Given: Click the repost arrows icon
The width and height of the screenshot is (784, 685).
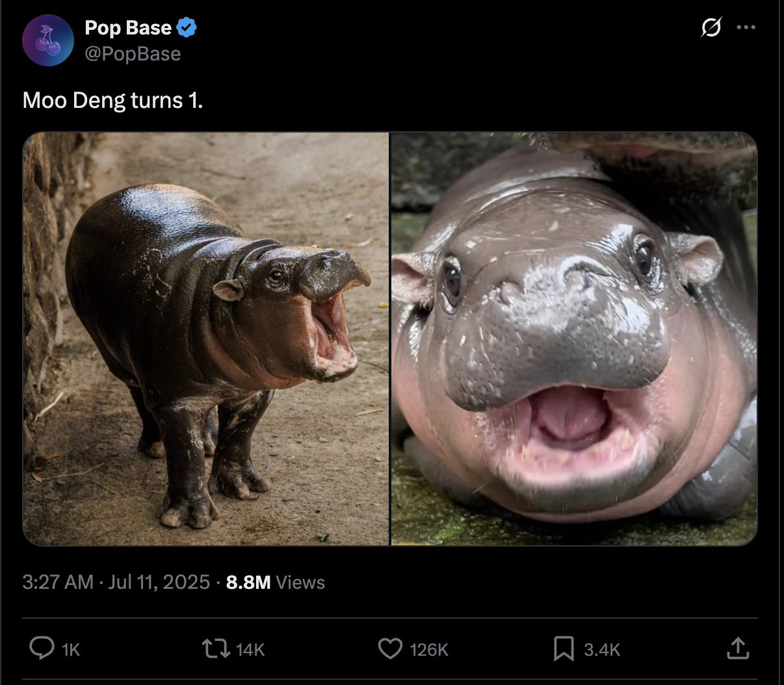Looking at the screenshot, I should pos(215,649).
